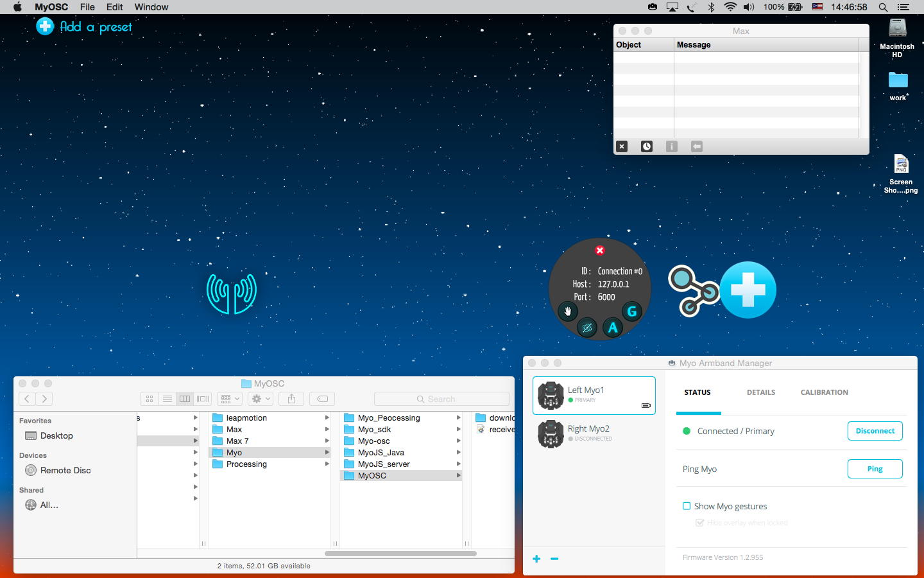
Task: Select the glowing Myo armband icon
Action: [232, 293]
